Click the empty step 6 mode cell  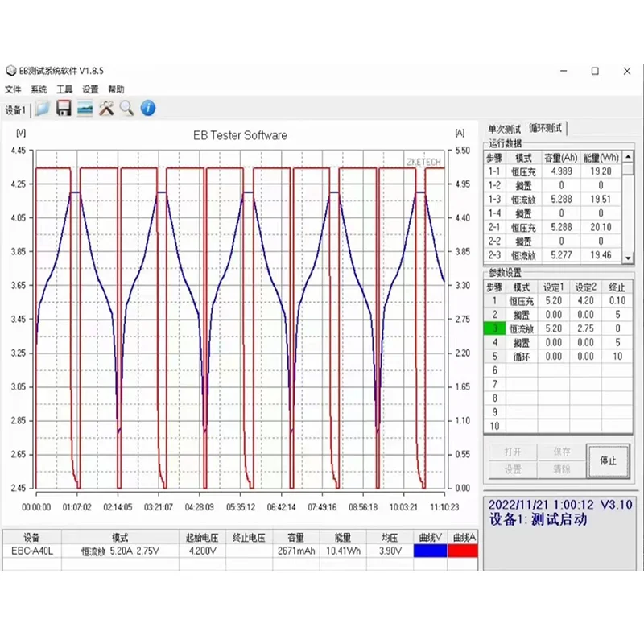[522, 370]
